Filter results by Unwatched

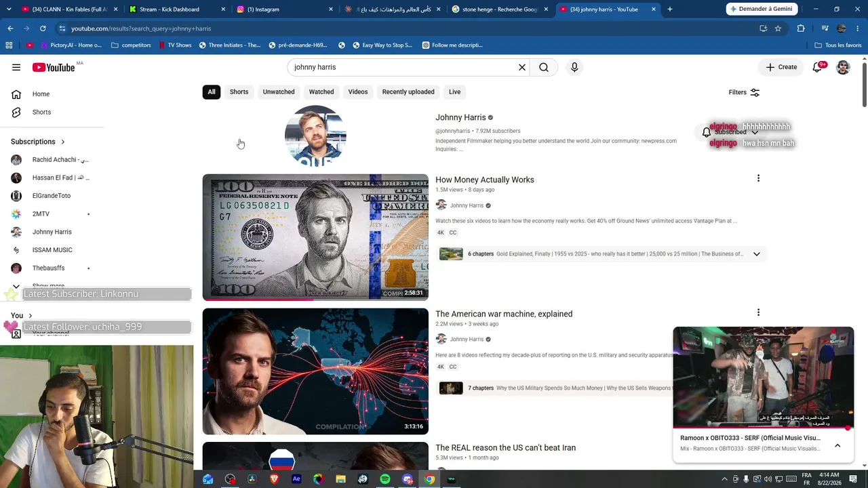[279, 92]
